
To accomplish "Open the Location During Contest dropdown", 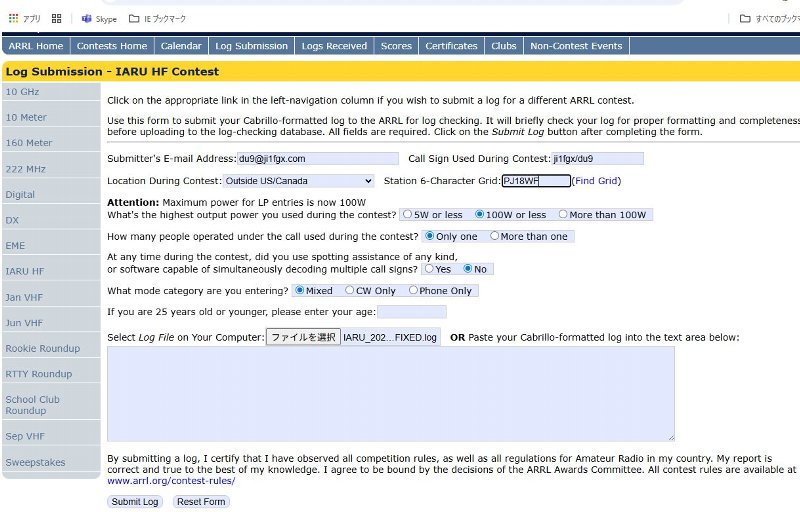I will click(298, 181).
